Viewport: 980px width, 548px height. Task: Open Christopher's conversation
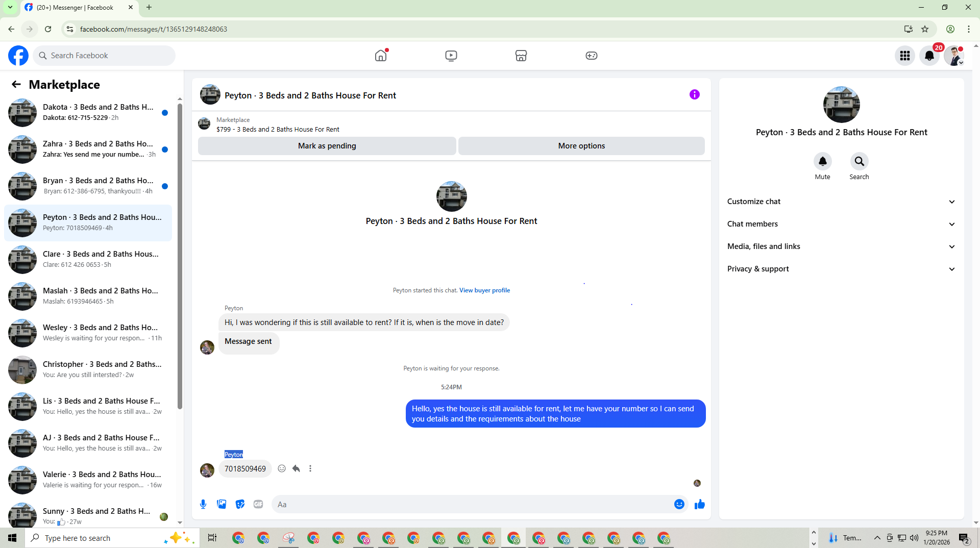[x=88, y=370]
